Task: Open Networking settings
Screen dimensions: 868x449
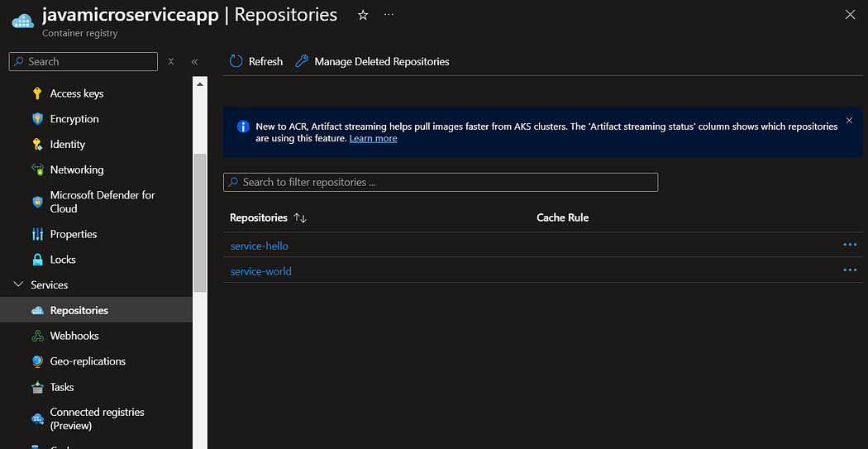Action: [77, 170]
